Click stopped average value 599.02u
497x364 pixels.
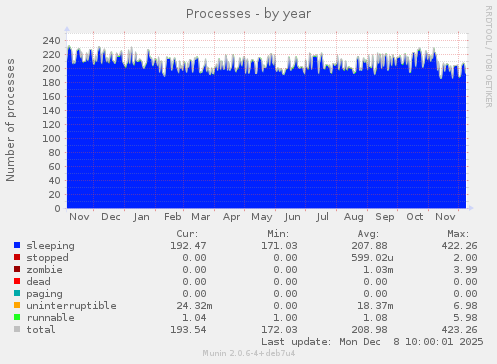[x=372, y=258]
